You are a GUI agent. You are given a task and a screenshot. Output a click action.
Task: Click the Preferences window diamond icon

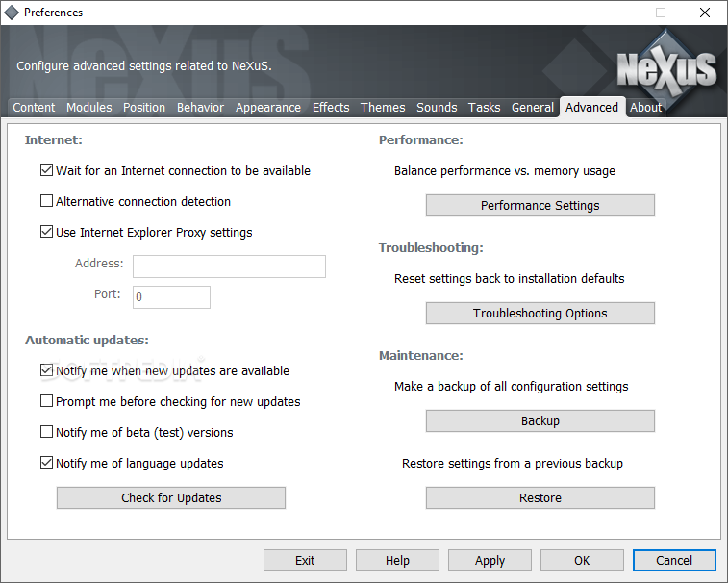12,13
